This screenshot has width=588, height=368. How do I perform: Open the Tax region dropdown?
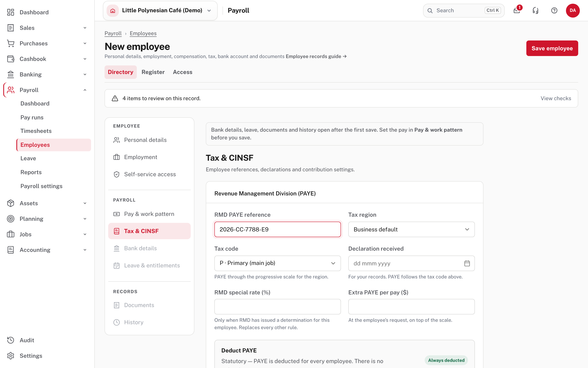pos(411,229)
